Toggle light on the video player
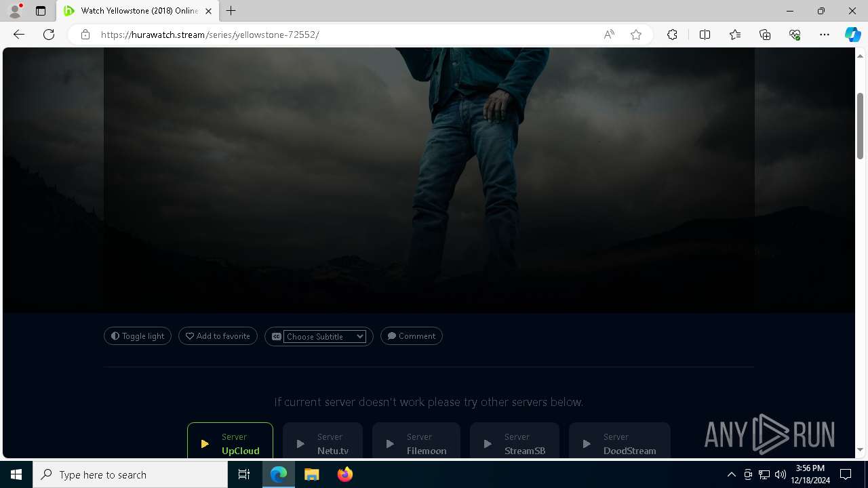868x488 pixels. click(x=138, y=336)
